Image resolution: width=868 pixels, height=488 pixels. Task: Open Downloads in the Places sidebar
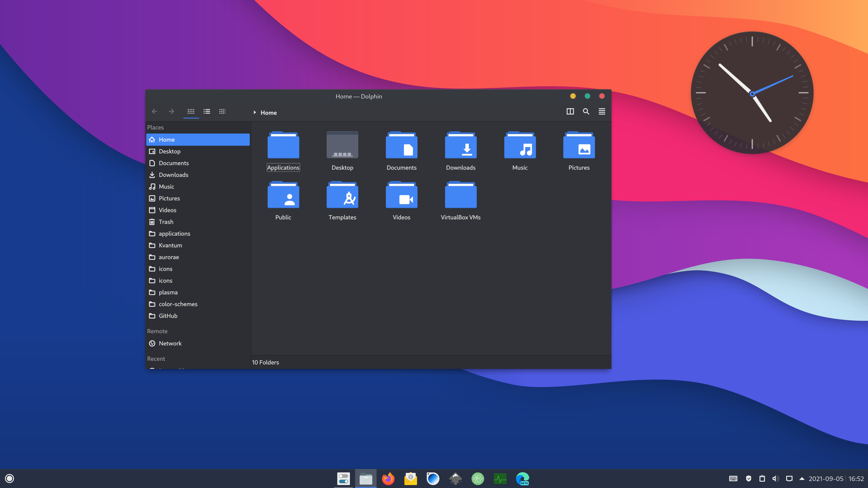click(x=198, y=175)
